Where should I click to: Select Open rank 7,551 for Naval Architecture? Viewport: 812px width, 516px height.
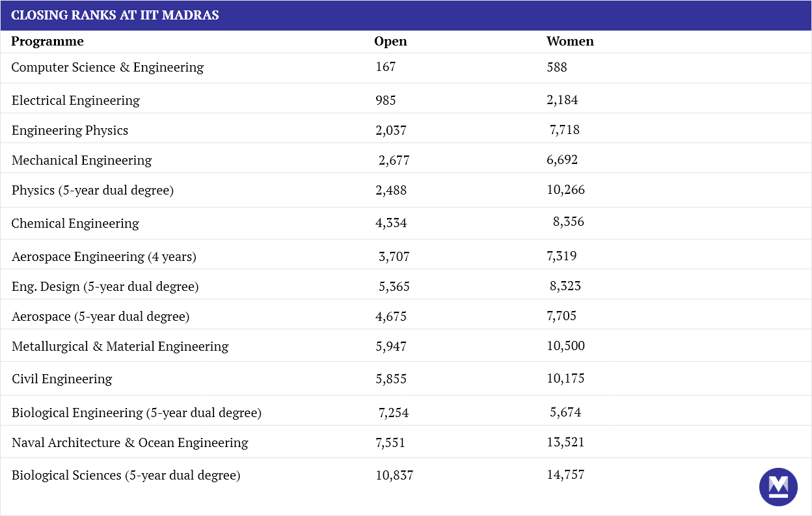point(390,443)
